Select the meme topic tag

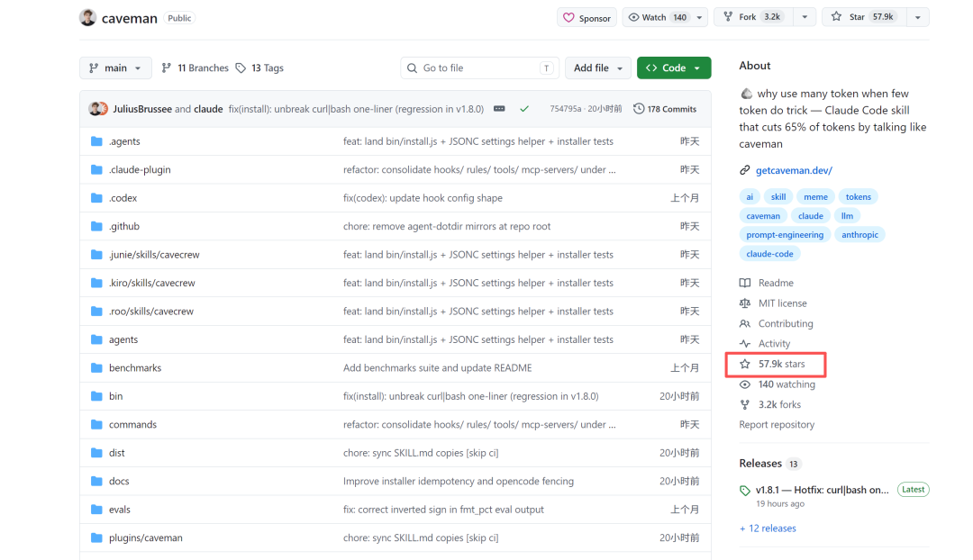coord(815,196)
